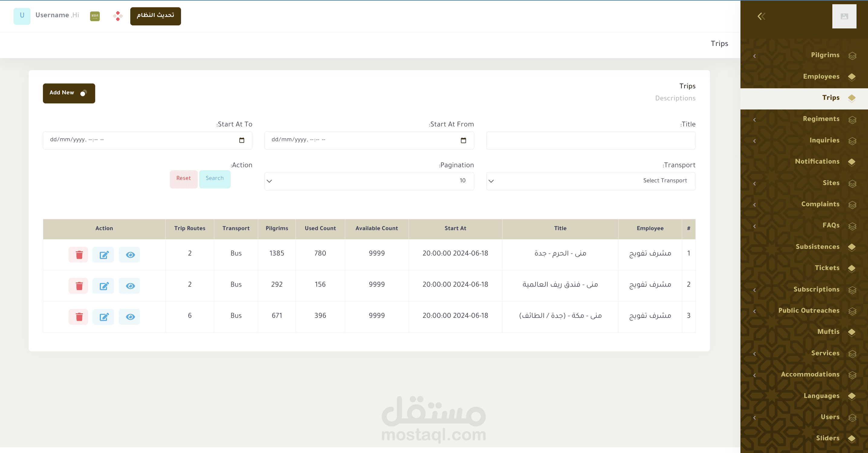868x453 pixels.
Task: Go to Employees in the sidebar
Action: pos(821,77)
